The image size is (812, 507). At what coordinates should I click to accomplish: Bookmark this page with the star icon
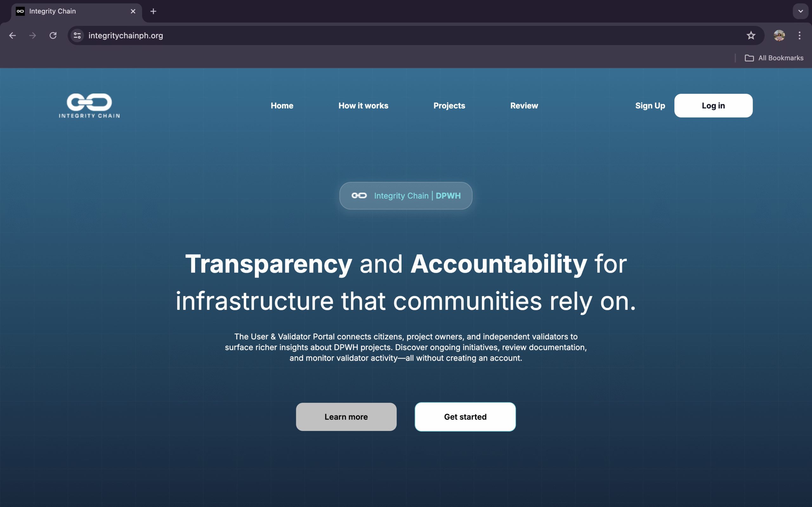[751, 35]
